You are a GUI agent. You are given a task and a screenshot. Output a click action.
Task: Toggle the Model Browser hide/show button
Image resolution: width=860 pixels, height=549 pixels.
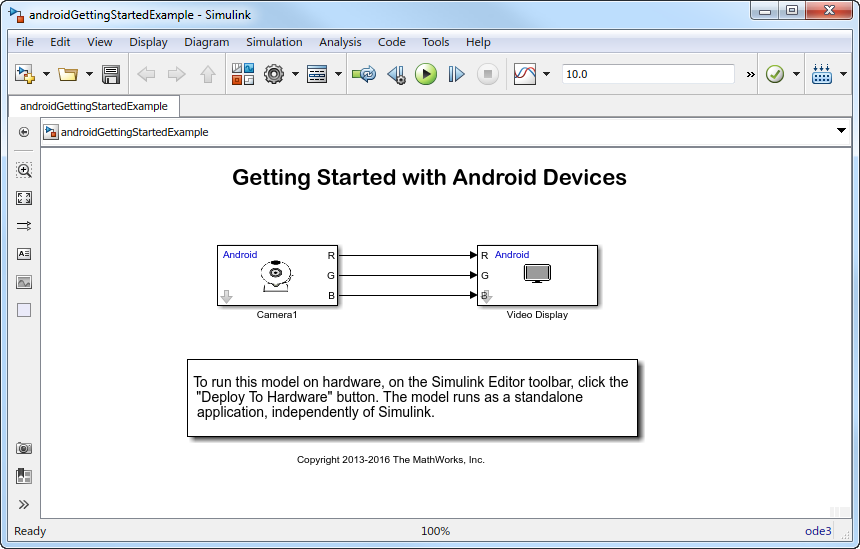(24, 132)
